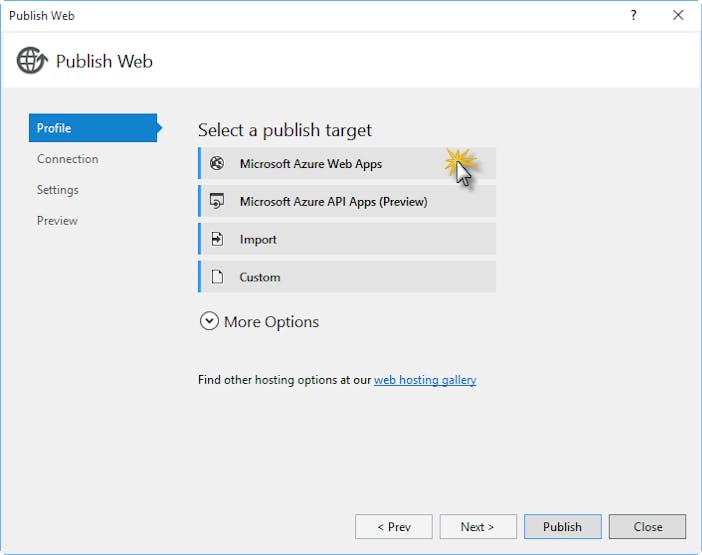Click the Custom blank page icon
This screenshot has width=702, height=555.
(x=217, y=277)
